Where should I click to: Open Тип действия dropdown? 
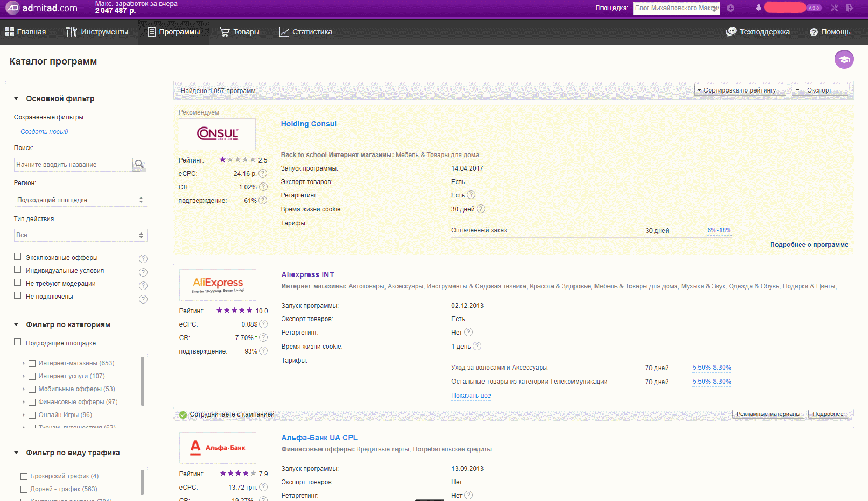81,235
